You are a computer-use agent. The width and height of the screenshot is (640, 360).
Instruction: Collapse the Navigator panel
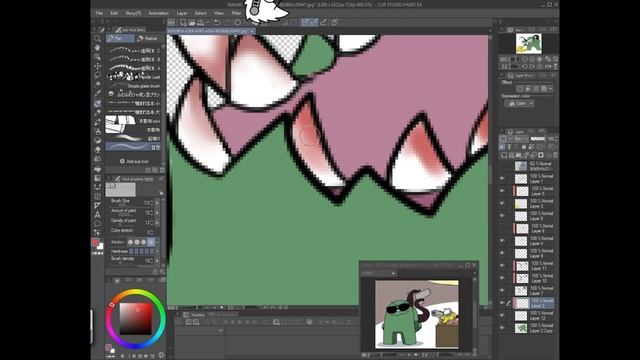(502, 30)
